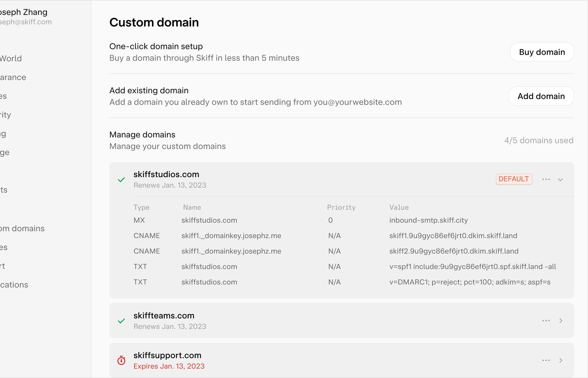
Task: Open the Appearance sidebar item
Action: 13,77
